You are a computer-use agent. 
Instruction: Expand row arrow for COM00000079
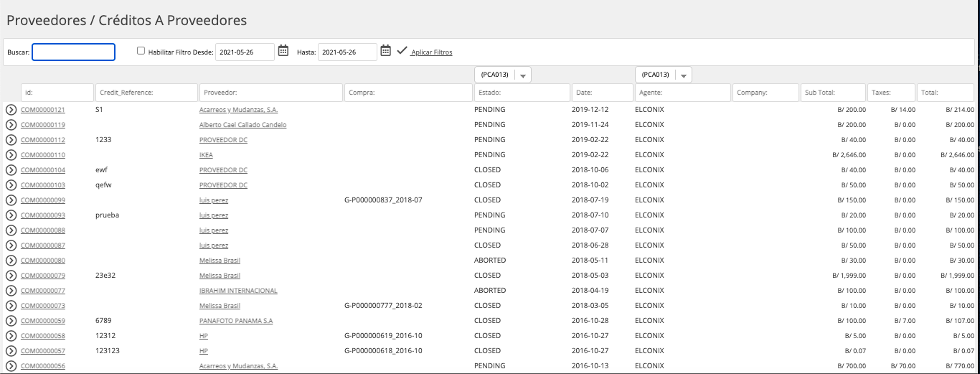pyautogui.click(x=11, y=276)
